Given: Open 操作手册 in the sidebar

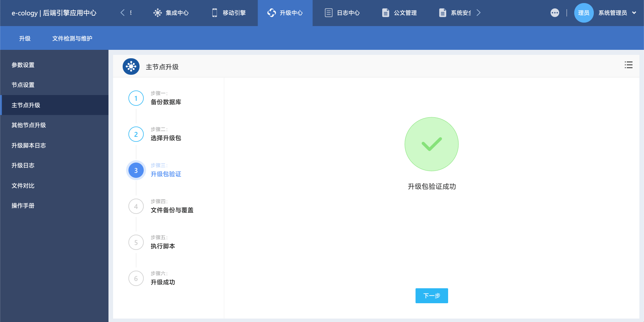Looking at the screenshot, I should [54, 205].
